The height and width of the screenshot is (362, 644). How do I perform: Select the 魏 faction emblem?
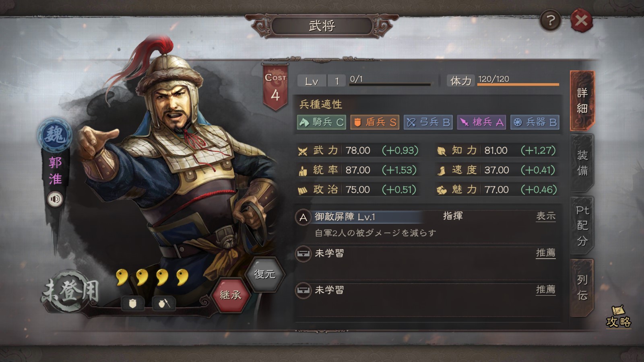55,135
